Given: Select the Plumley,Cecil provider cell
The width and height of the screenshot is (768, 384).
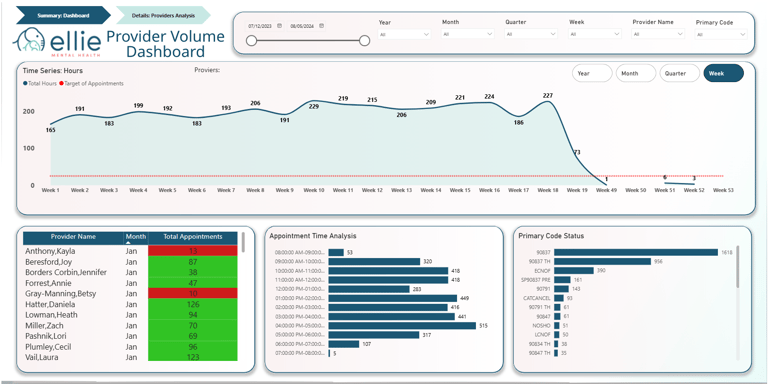Looking at the screenshot, I should pos(48,347).
